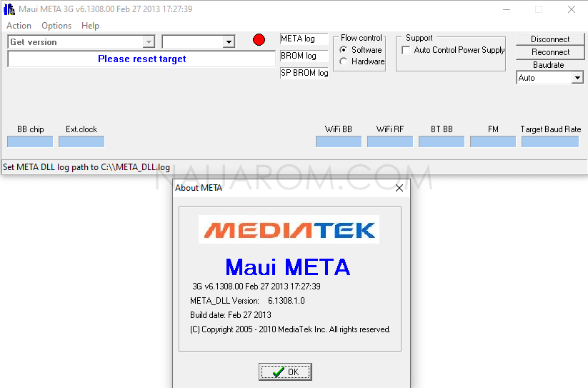Maximize the Maui META window
The width and height of the screenshot is (588, 388).
(x=539, y=9)
